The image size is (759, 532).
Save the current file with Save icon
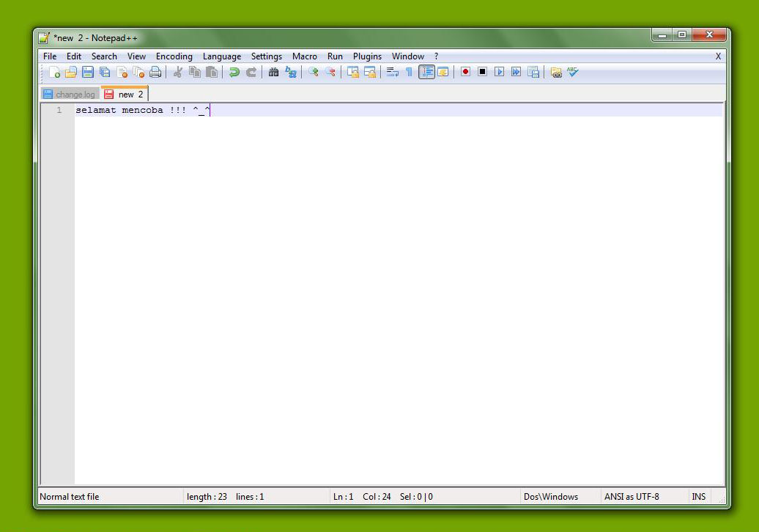pos(88,72)
